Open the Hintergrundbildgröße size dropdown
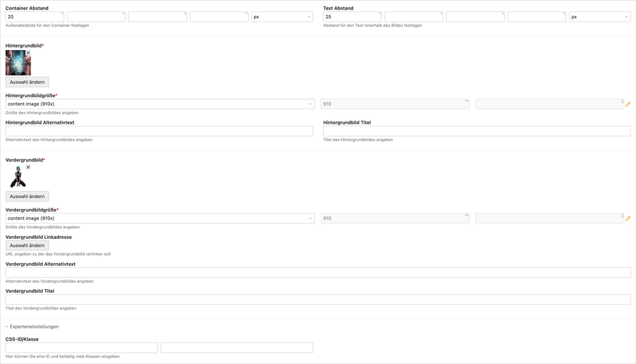Image resolution: width=636 pixels, height=364 pixels. pyautogui.click(x=160, y=104)
